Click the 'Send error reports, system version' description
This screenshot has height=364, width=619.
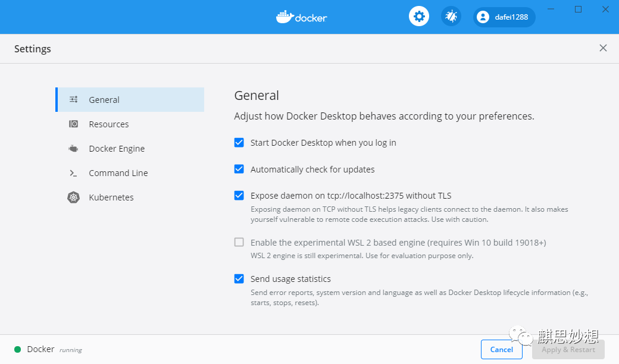click(x=420, y=298)
